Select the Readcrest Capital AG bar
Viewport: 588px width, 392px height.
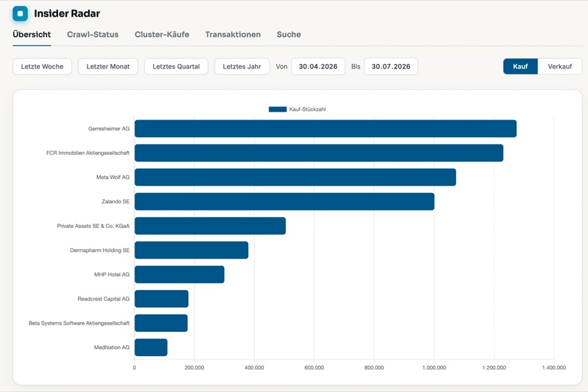tap(161, 299)
